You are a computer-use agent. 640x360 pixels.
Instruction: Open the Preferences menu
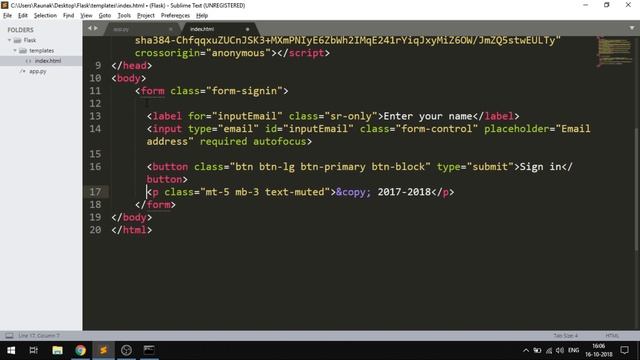175,16
